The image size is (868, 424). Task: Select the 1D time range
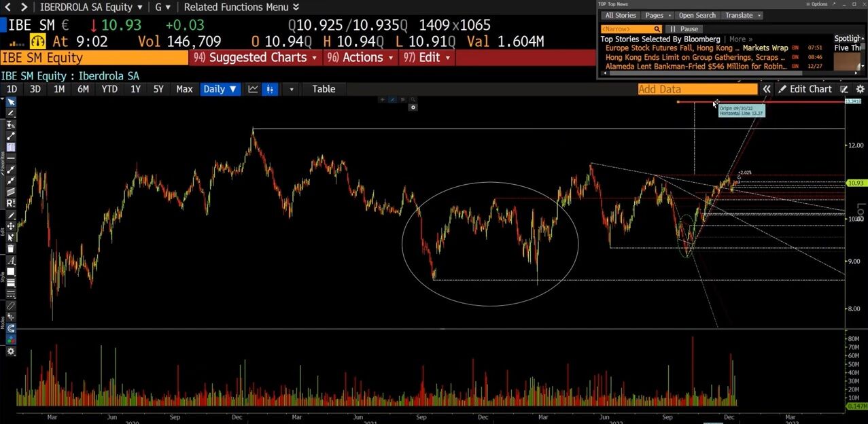click(12, 89)
